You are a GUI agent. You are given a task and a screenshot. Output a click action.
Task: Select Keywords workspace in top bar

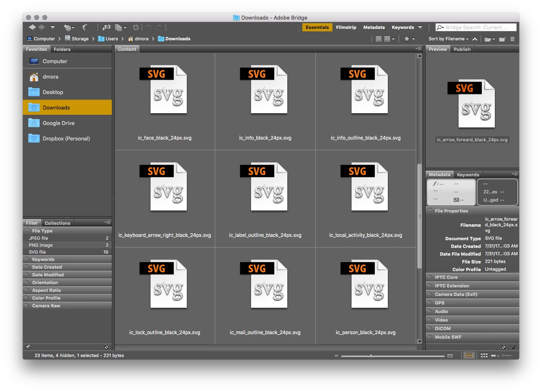click(403, 27)
